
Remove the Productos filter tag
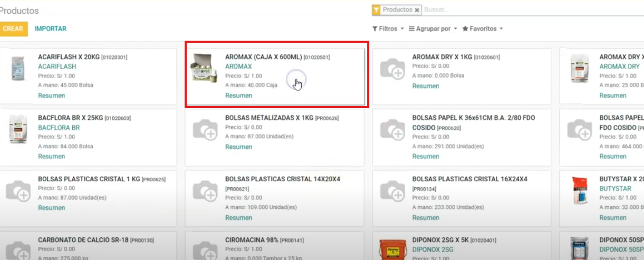tap(417, 9)
